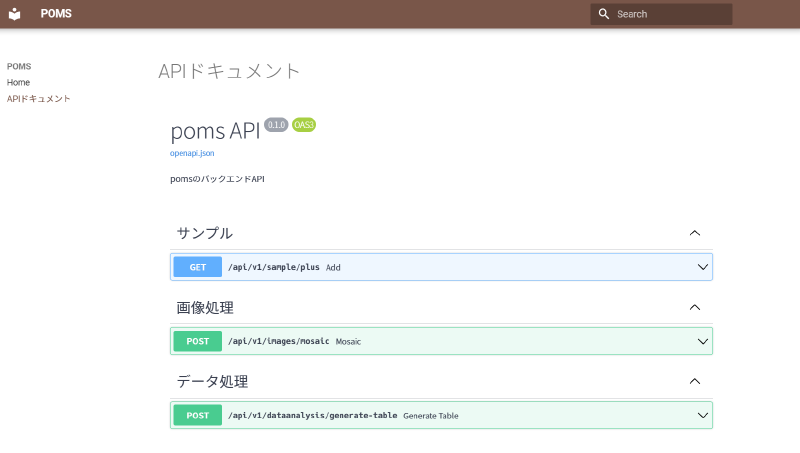Click the /api/v1/dataanalysis/generate-table path text
This screenshot has width=800, height=453.
coord(312,415)
